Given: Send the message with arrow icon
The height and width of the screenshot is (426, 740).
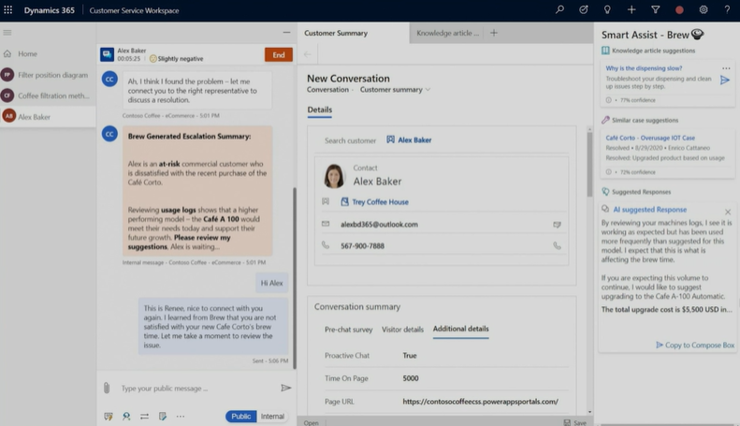Looking at the screenshot, I should point(286,388).
